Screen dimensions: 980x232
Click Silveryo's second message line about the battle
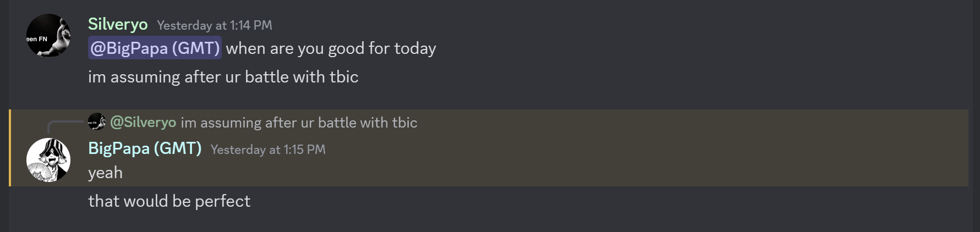223,77
